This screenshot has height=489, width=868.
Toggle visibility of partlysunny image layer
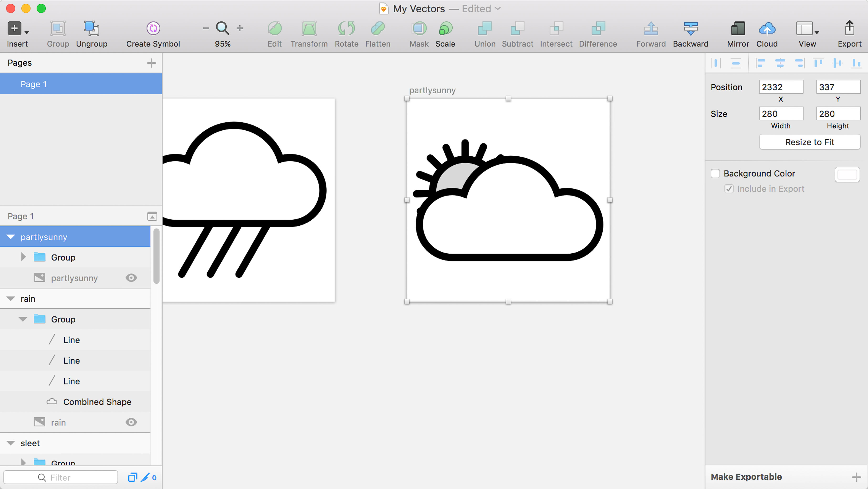click(131, 278)
